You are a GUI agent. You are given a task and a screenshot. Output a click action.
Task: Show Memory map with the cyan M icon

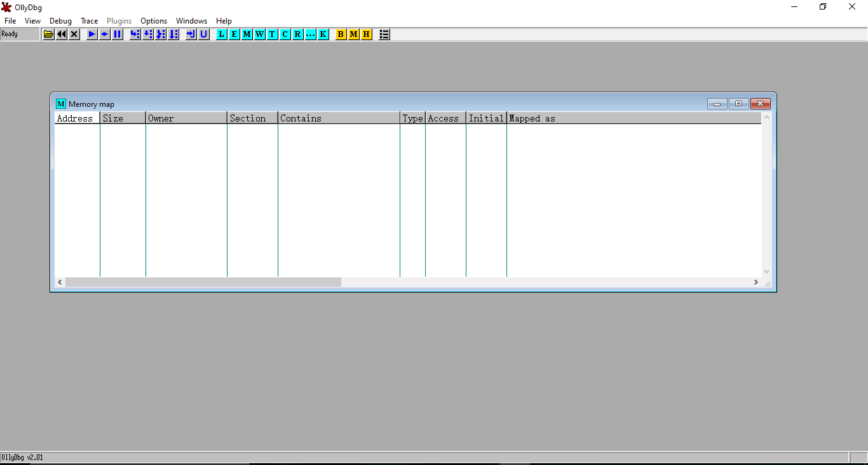click(x=247, y=34)
